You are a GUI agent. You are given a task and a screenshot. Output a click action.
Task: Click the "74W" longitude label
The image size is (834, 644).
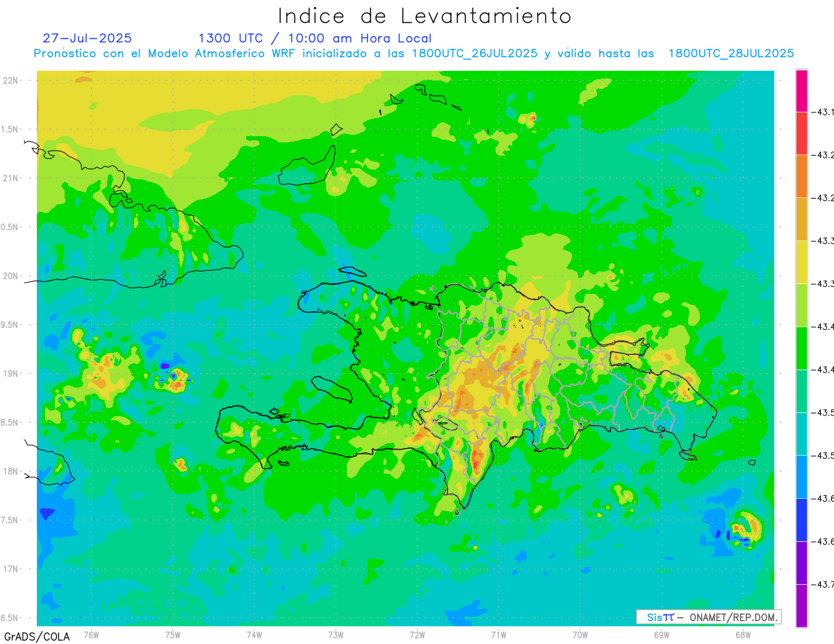point(254,634)
